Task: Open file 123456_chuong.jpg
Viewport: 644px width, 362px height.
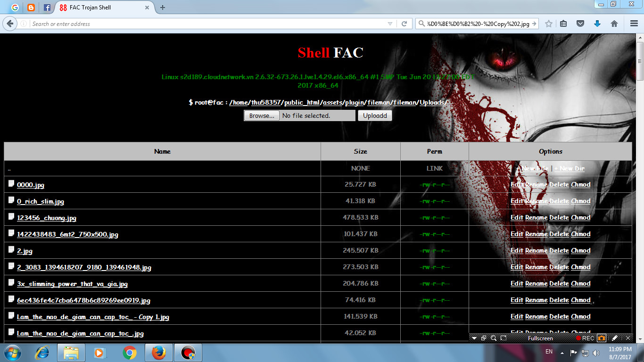Action: pos(47,218)
